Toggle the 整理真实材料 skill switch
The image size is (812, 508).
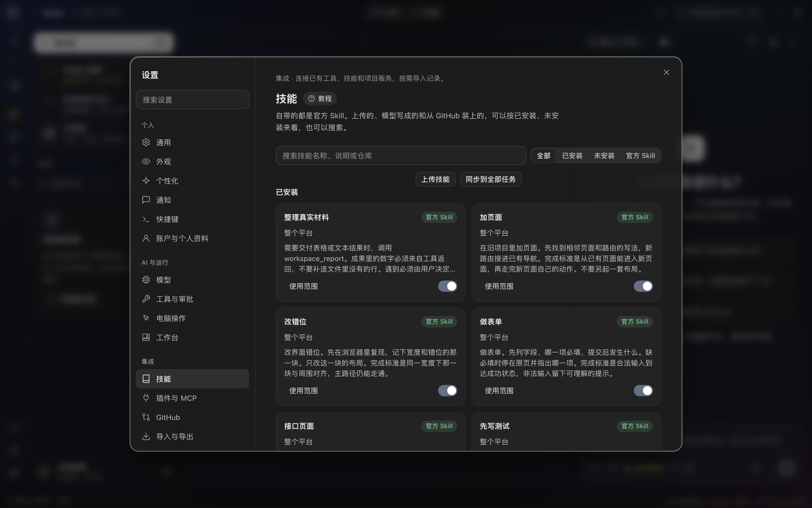pyautogui.click(x=447, y=286)
